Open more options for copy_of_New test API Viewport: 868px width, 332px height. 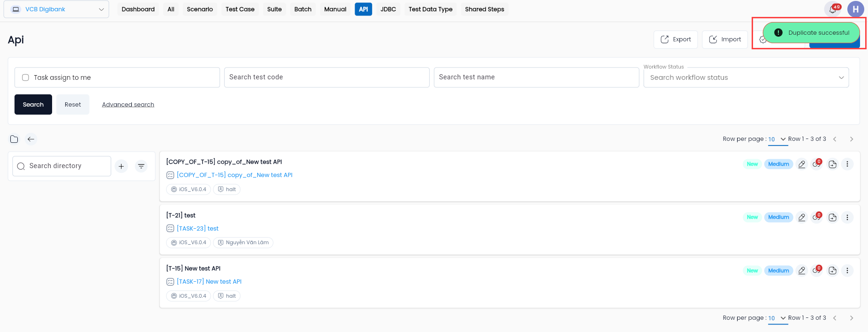(847, 164)
